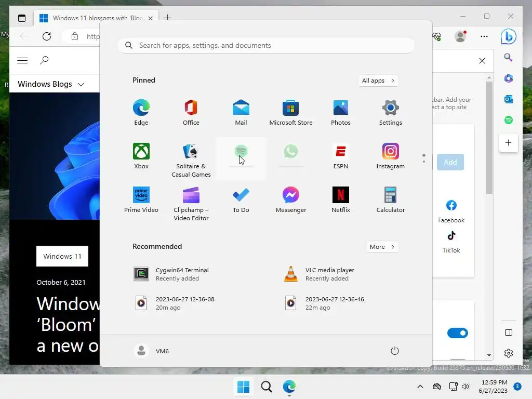The height and width of the screenshot is (399, 532).
Task: Launch Messenger from pinned apps
Action: 291,200
